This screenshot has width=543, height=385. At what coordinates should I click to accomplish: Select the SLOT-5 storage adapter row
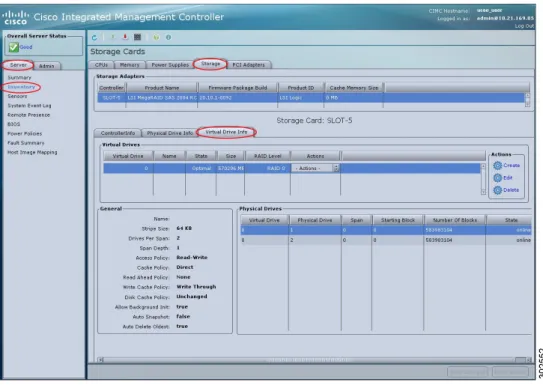click(311, 98)
